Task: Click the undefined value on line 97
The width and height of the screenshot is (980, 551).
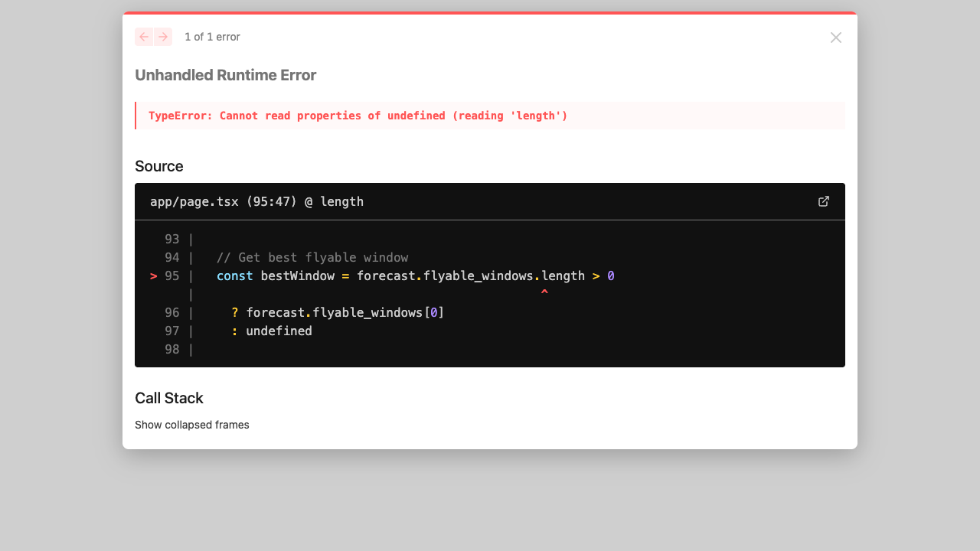Action: coord(279,331)
